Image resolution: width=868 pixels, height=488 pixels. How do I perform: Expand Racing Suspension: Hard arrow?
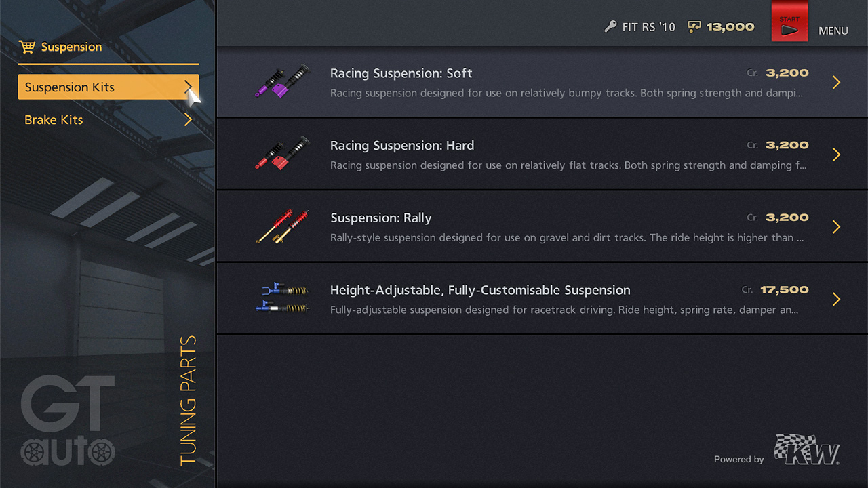point(836,155)
